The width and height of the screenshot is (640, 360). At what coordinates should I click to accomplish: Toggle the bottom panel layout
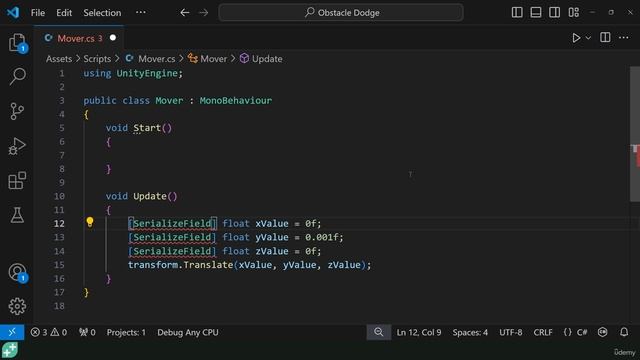click(x=536, y=12)
